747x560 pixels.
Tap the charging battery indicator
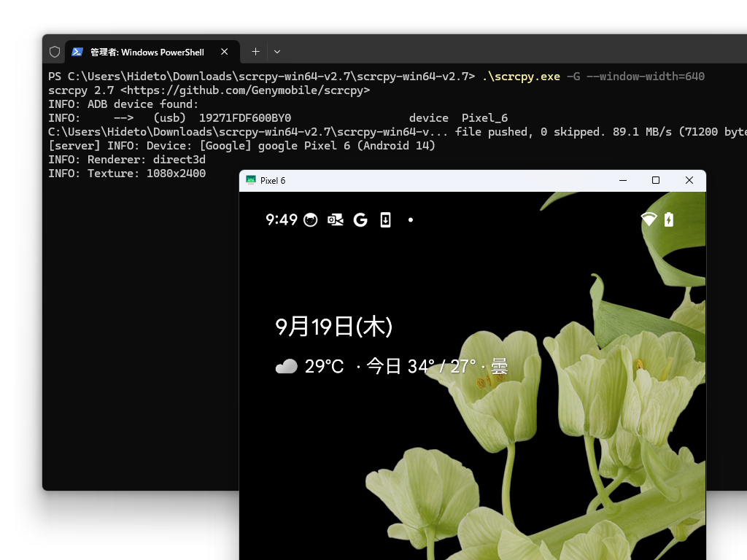(x=669, y=219)
